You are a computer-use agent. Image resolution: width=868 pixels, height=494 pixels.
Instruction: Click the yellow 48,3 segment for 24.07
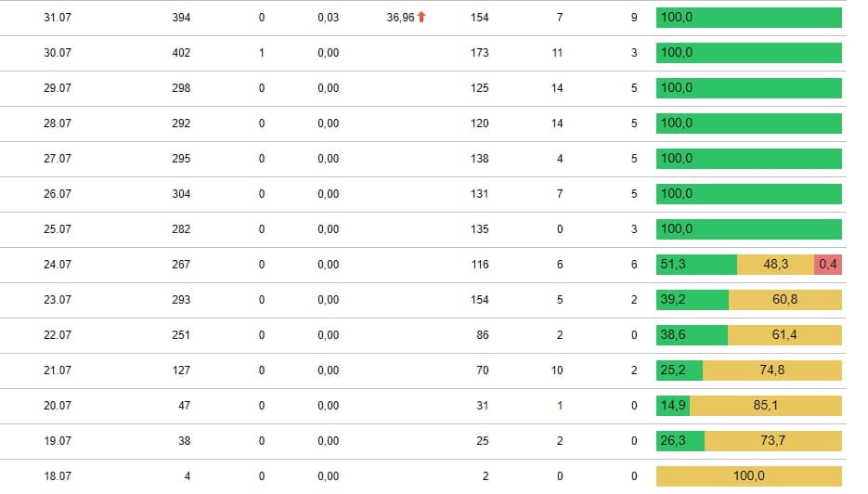[x=775, y=264]
